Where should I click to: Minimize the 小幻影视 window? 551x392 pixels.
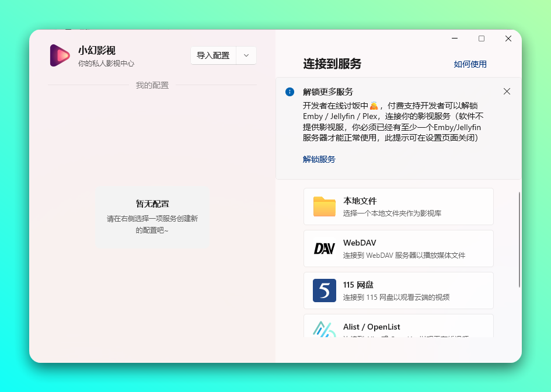pos(455,38)
